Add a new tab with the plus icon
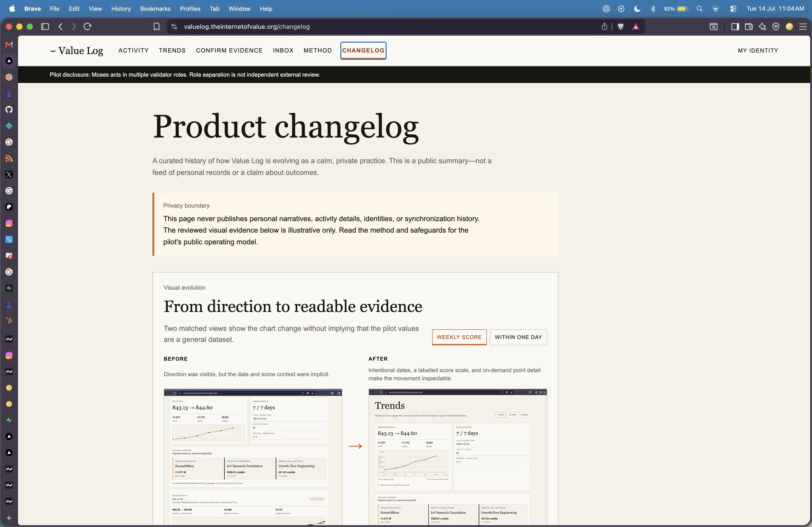Screen dimensions: 812x527 [9, 518]
